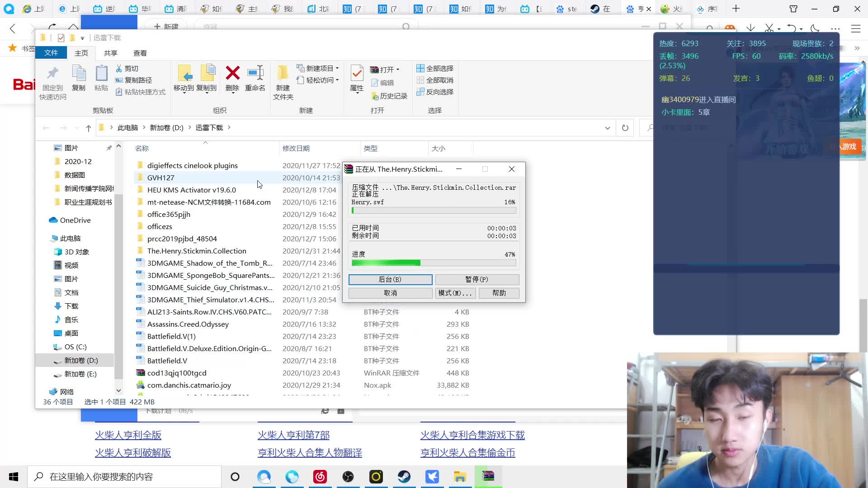Select 新加卷 (E:) in navigation pane

click(x=80, y=374)
